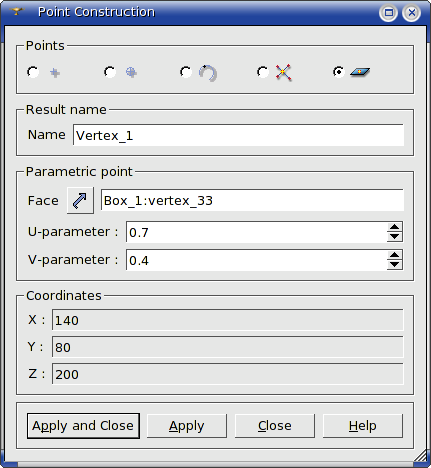Open Help for Point Construction
The height and width of the screenshot is (468, 431).
coord(363,426)
